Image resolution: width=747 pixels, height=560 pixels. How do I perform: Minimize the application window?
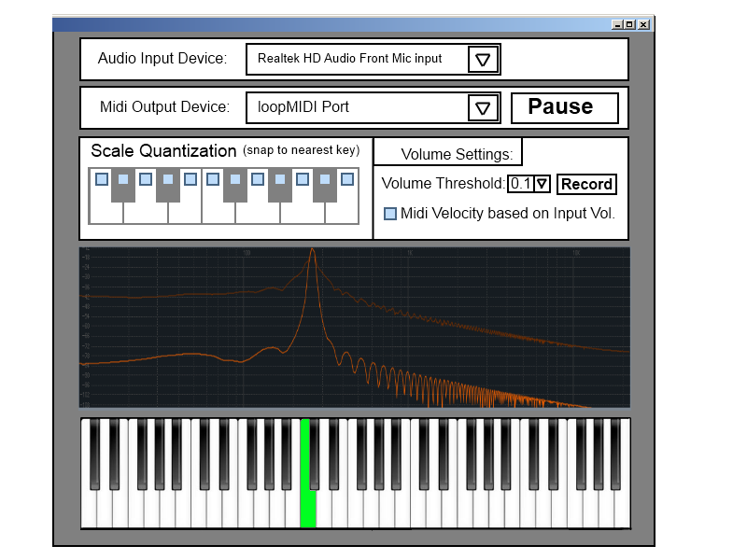click(x=617, y=24)
